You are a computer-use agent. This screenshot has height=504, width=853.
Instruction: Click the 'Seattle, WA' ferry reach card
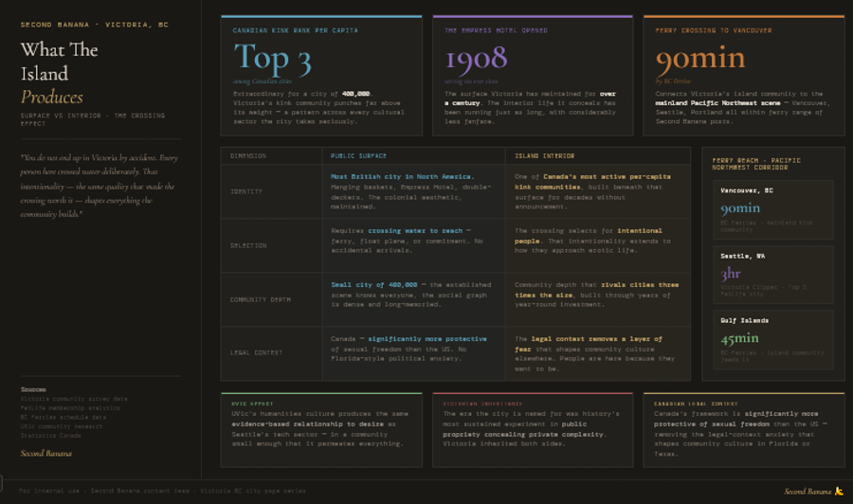point(773,275)
